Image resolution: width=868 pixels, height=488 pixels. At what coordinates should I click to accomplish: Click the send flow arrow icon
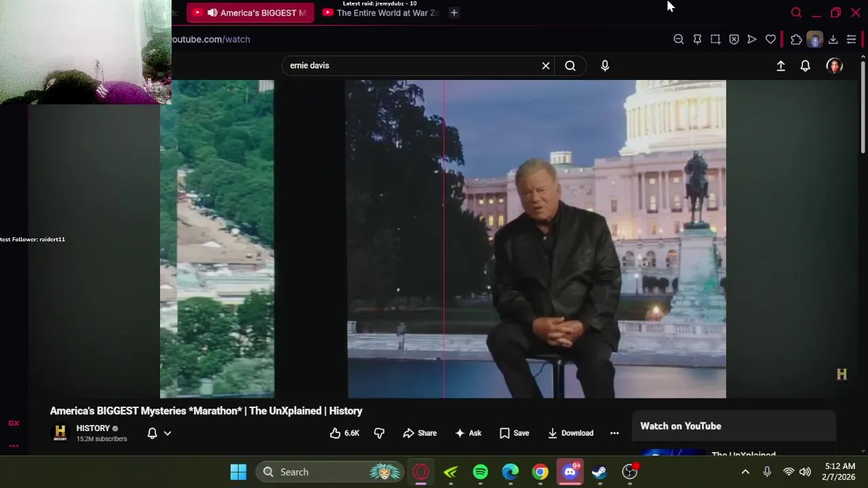752,39
